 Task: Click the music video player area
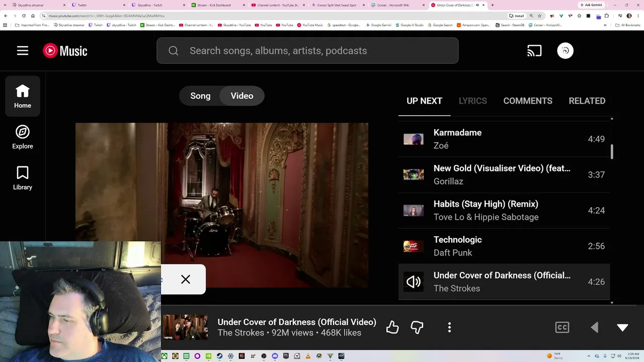(x=222, y=205)
